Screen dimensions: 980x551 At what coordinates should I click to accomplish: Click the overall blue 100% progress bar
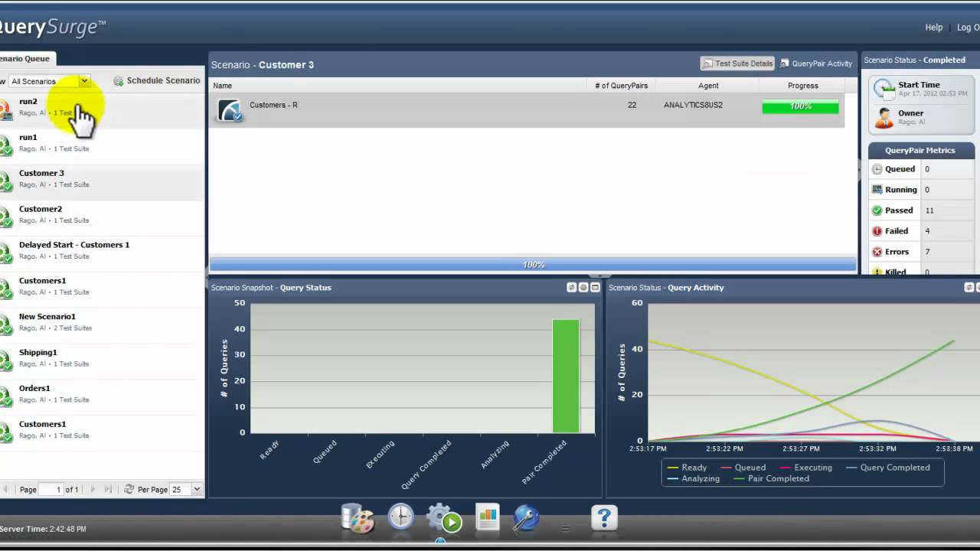[533, 265]
